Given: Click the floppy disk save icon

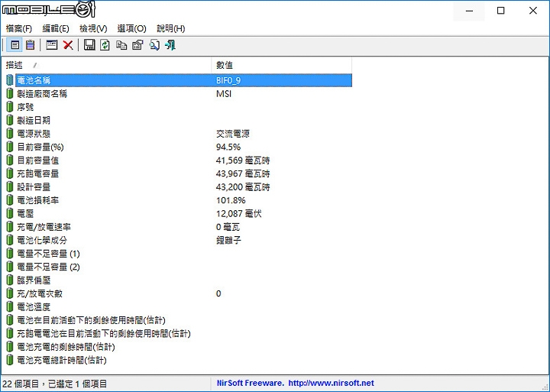Looking at the screenshot, I should 89,45.
